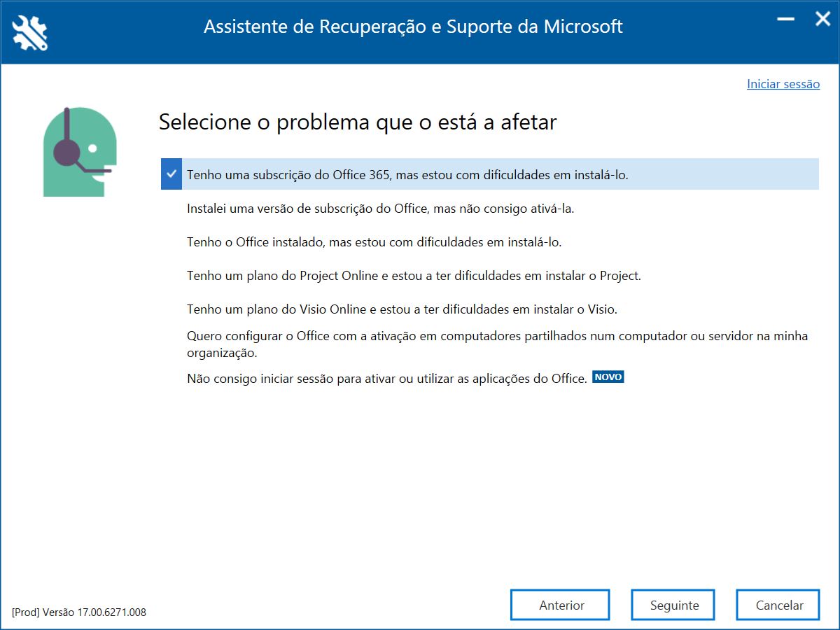The height and width of the screenshot is (630, 840).
Task: Select Office 365 subscription installation problem option
Action: (490, 174)
